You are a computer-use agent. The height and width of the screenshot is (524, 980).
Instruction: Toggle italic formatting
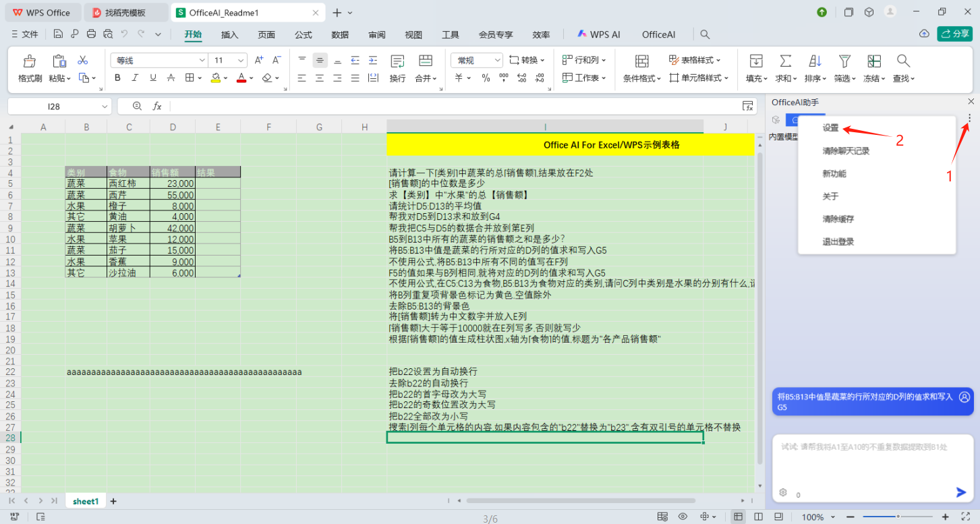tap(135, 78)
